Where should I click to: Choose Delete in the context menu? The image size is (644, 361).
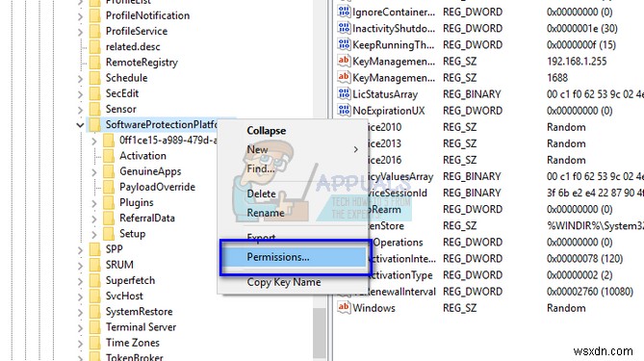(x=261, y=193)
